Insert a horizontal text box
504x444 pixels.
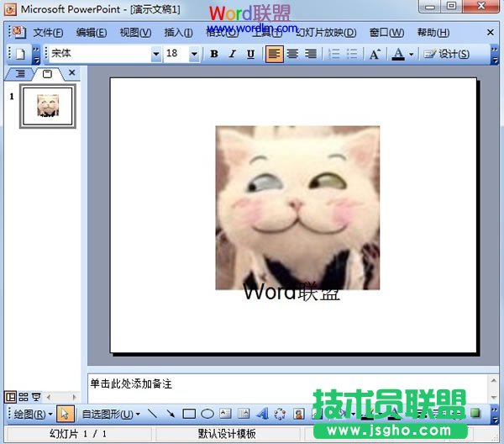pyautogui.click(x=225, y=414)
